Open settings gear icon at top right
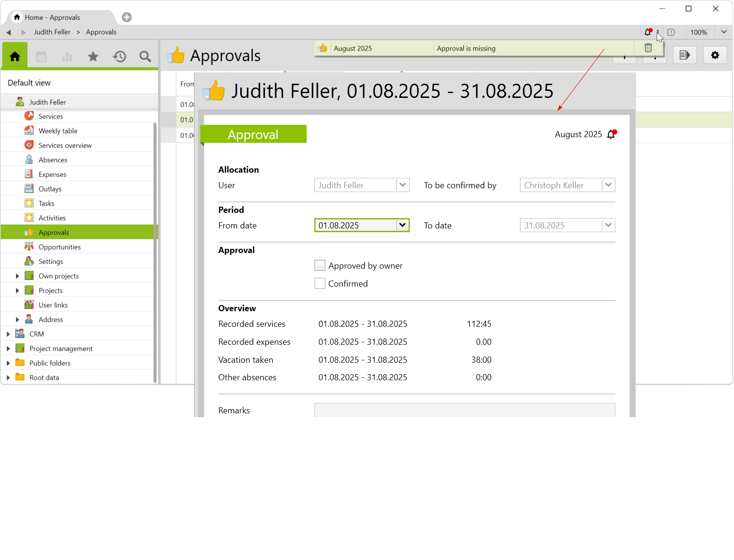 715,55
